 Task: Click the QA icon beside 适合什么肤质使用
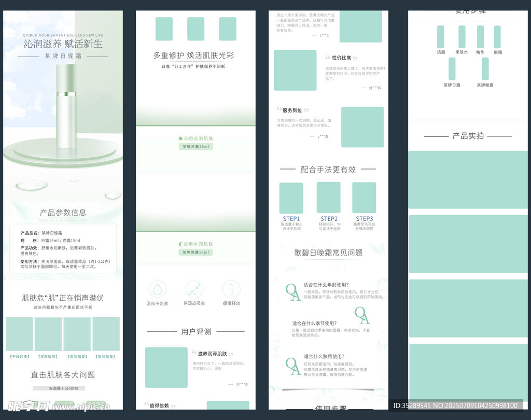293,366
